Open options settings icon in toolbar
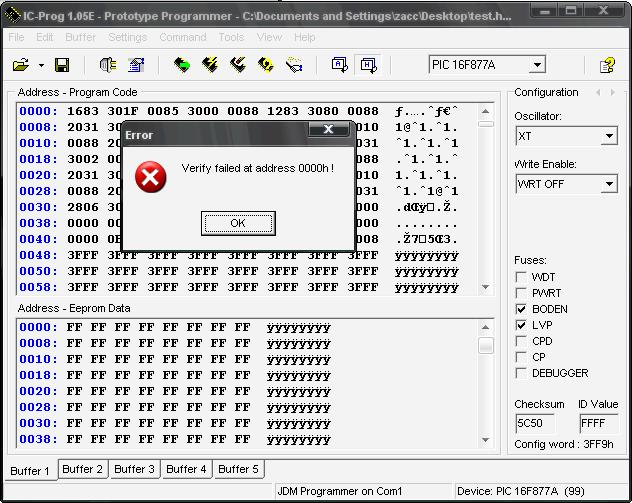This screenshot has height=503, width=632. click(x=136, y=65)
